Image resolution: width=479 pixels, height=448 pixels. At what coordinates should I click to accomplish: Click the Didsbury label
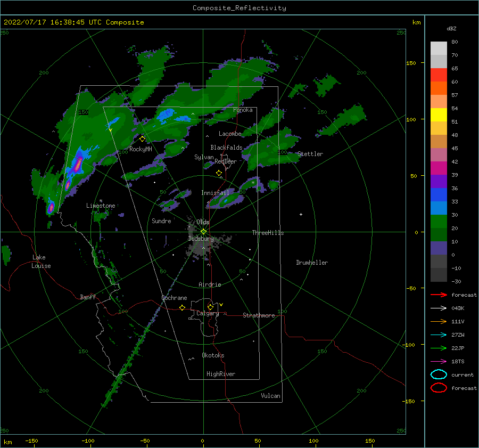click(201, 239)
